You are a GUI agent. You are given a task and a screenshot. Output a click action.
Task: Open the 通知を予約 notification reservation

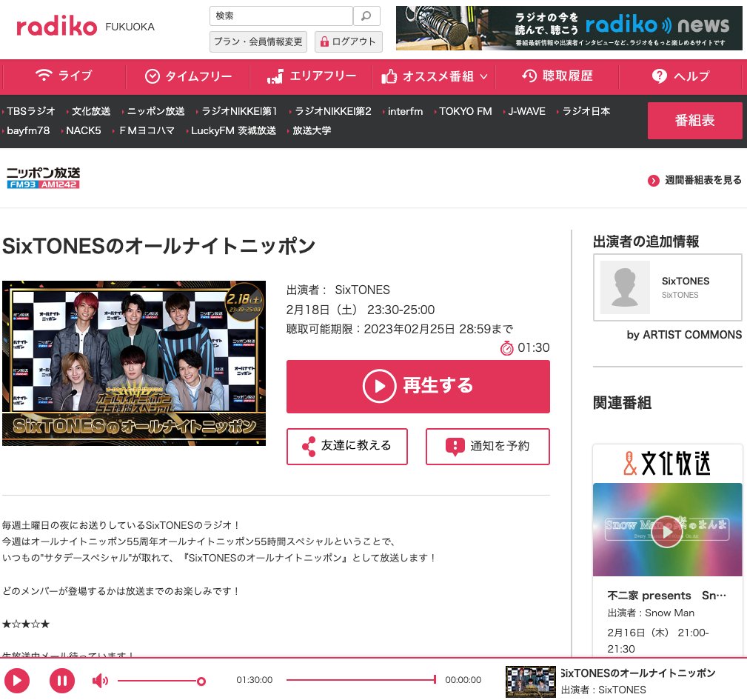487,447
